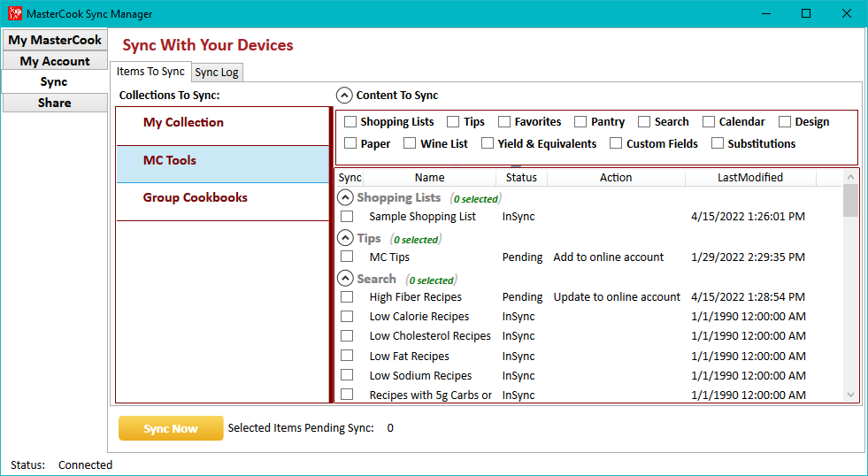The width and height of the screenshot is (868, 476).
Task: Select Group Cookbooks collection
Action: point(223,202)
